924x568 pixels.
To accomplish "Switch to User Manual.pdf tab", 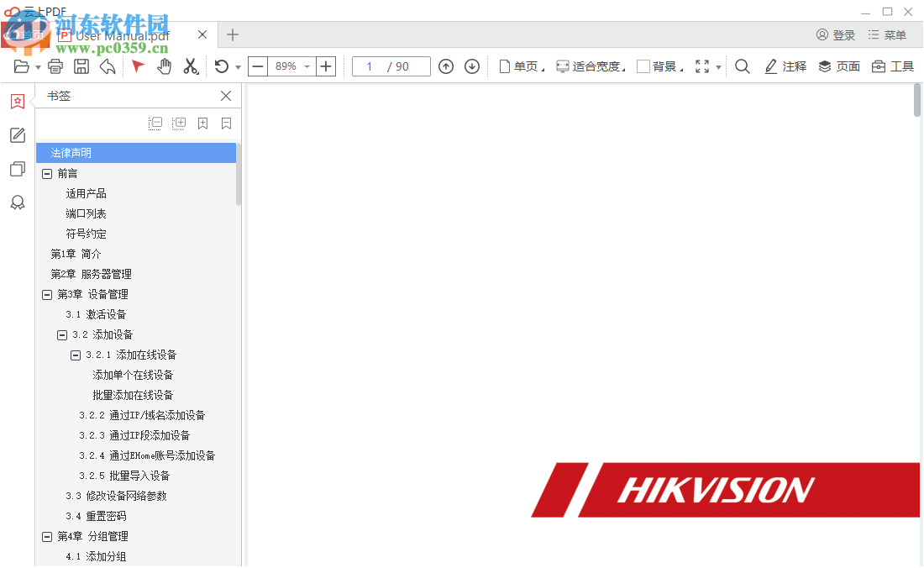I will coord(122,35).
